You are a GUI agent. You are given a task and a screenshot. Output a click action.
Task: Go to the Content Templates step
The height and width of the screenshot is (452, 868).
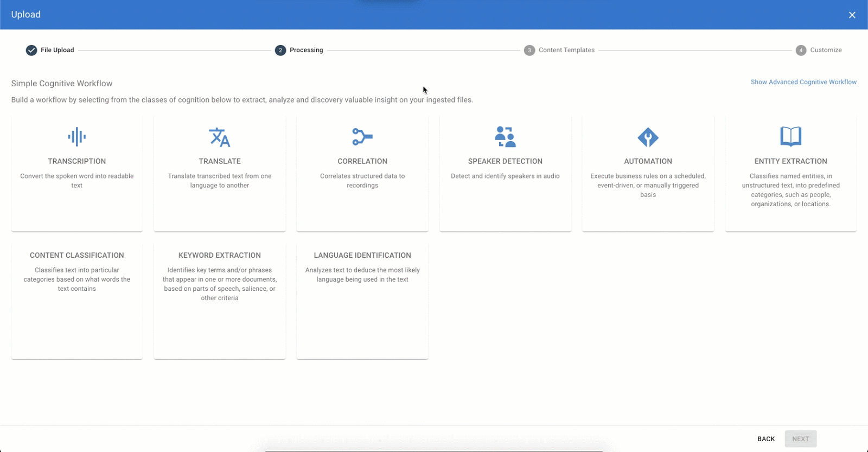[x=559, y=50]
